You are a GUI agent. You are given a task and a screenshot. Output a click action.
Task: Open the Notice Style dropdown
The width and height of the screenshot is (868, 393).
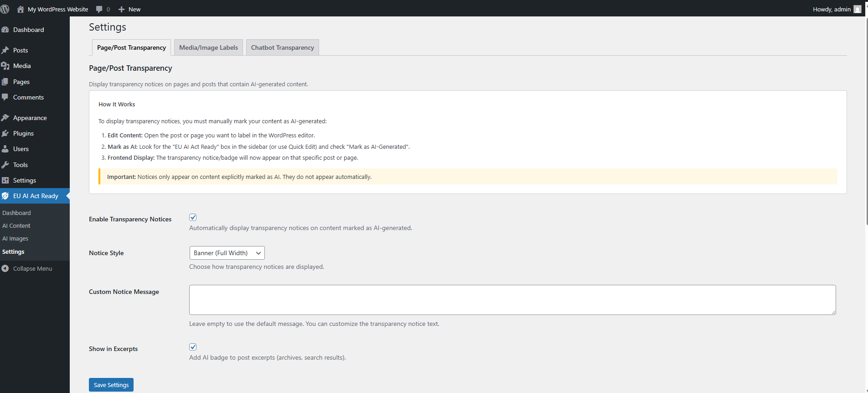pyautogui.click(x=227, y=253)
